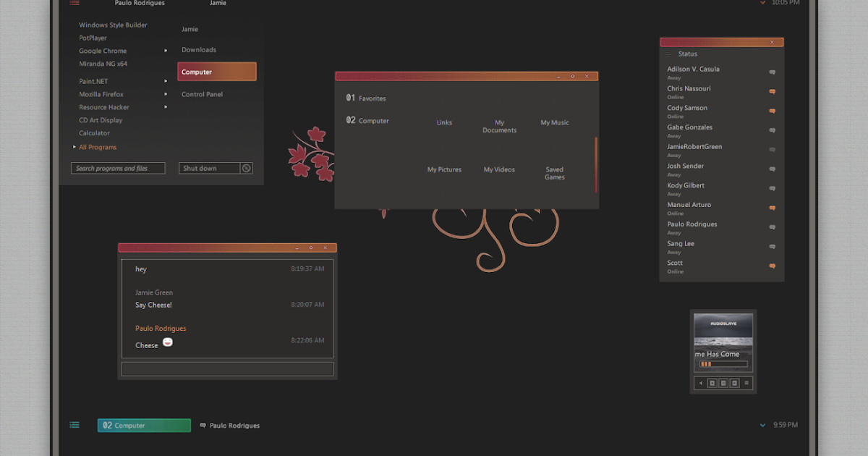Screen dimensions: 868x456
Task: Open Miranda NG x64 from start menu
Action: click(103, 64)
